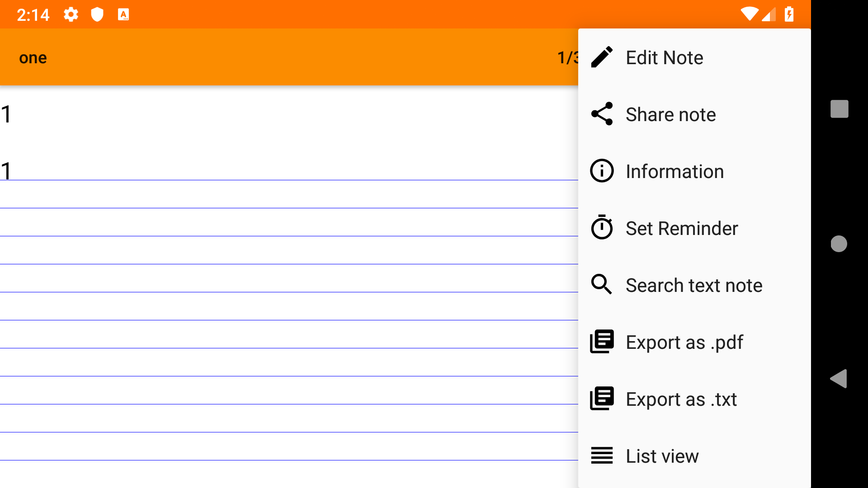Screen dimensions: 868x488
Task: Open "Set Reminder" from the menu
Action: tap(681, 228)
